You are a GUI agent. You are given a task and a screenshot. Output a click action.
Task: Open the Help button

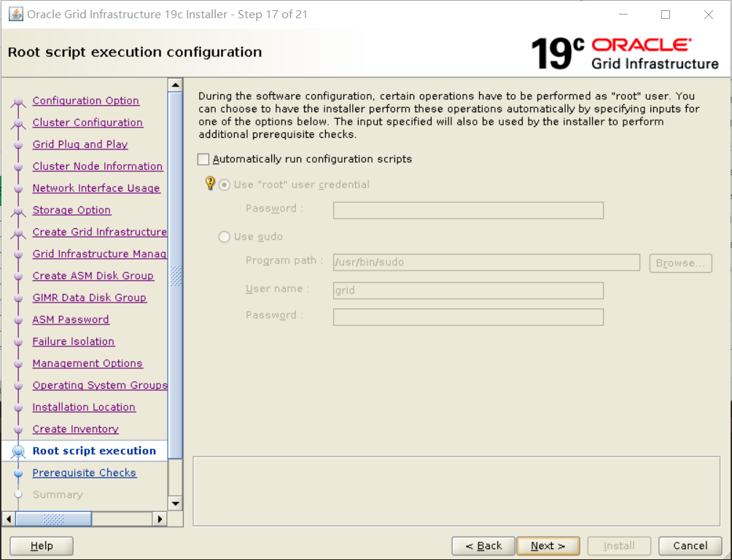pyautogui.click(x=42, y=545)
